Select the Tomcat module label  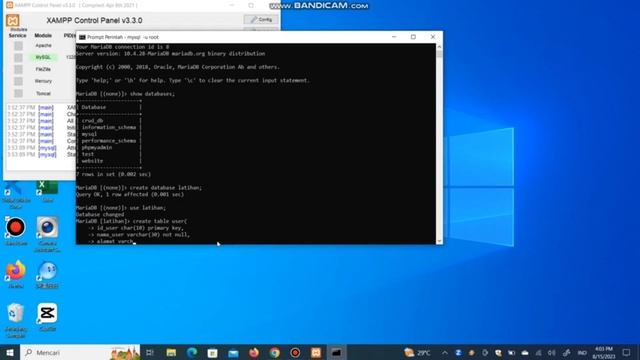pyautogui.click(x=43, y=93)
